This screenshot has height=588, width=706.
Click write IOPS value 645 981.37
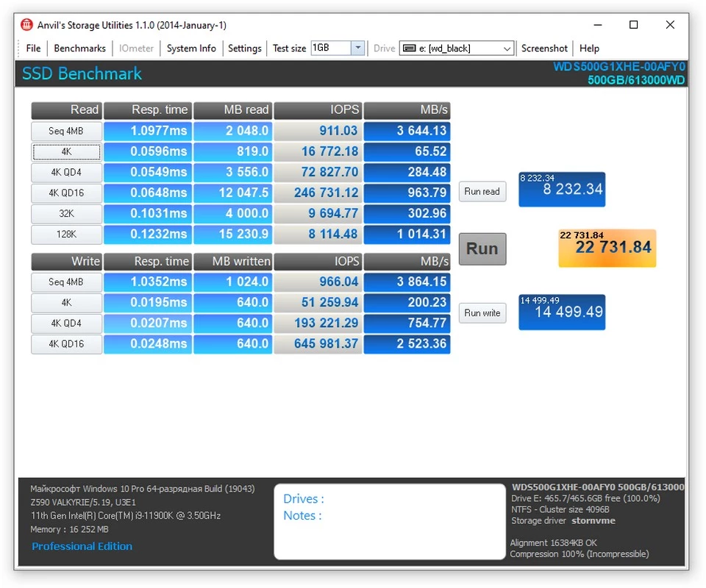tap(318, 344)
